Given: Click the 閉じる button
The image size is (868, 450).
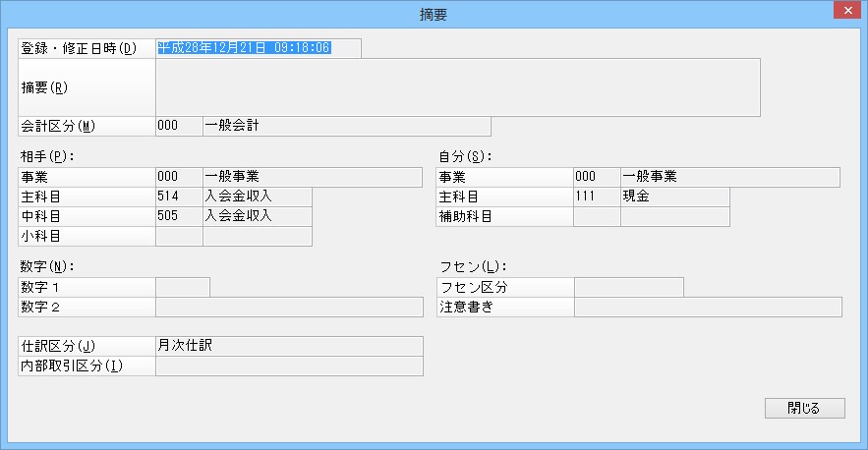Looking at the screenshot, I should pyautogui.click(x=804, y=408).
